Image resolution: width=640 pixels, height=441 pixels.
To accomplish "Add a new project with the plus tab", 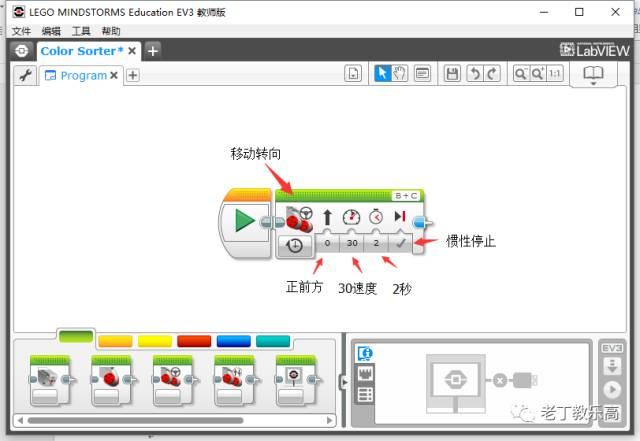I will [153, 51].
